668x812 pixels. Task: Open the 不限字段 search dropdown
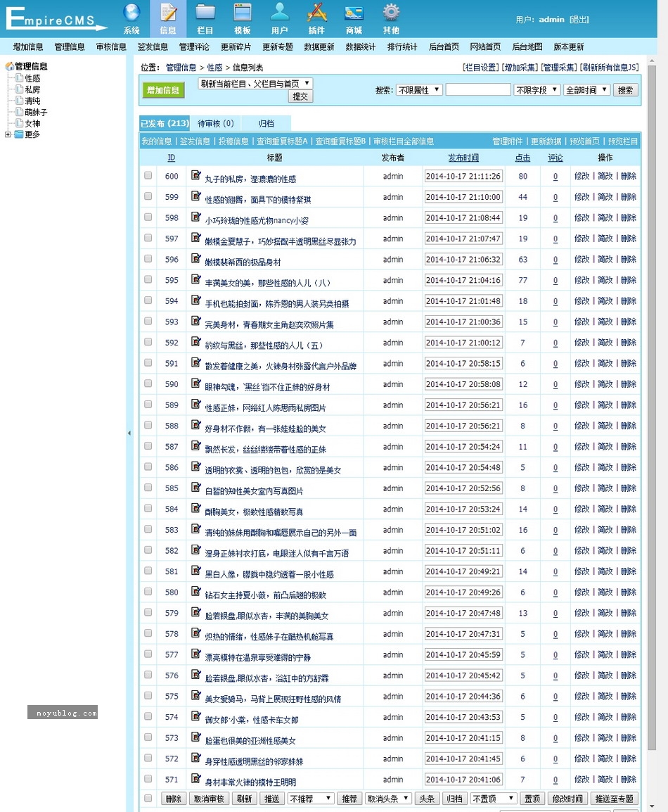tap(537, 89)
